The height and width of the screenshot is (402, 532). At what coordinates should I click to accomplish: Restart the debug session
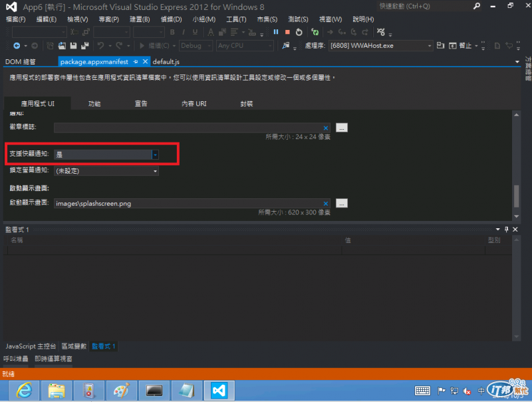[x=299, y=32]
